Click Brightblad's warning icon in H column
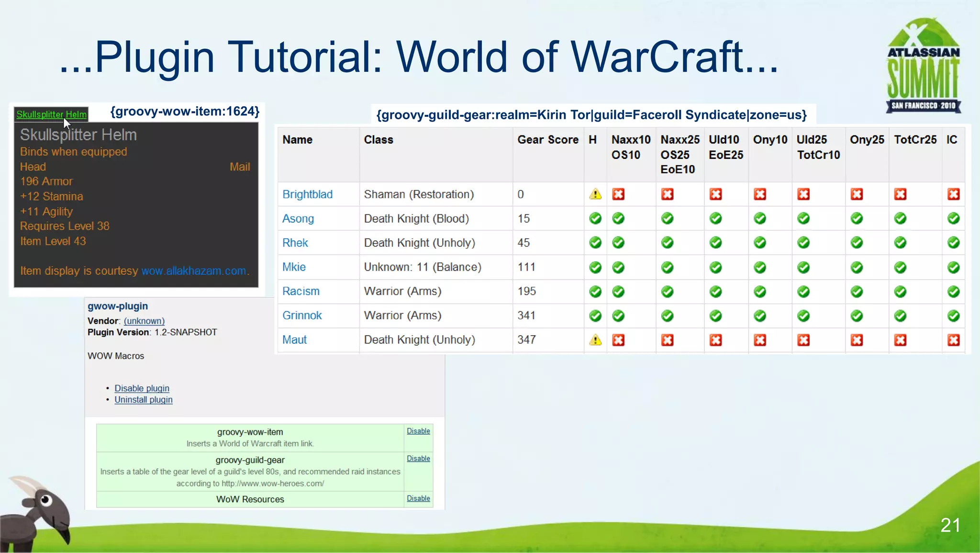 click(x=595, y=194)
